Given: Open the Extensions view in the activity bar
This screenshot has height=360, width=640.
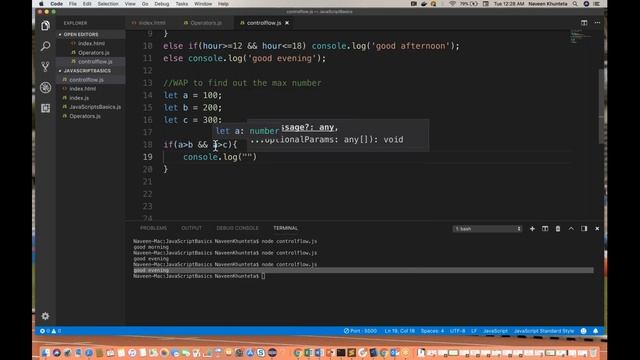Looking at the screenshot, I should [x=45, y=108].
